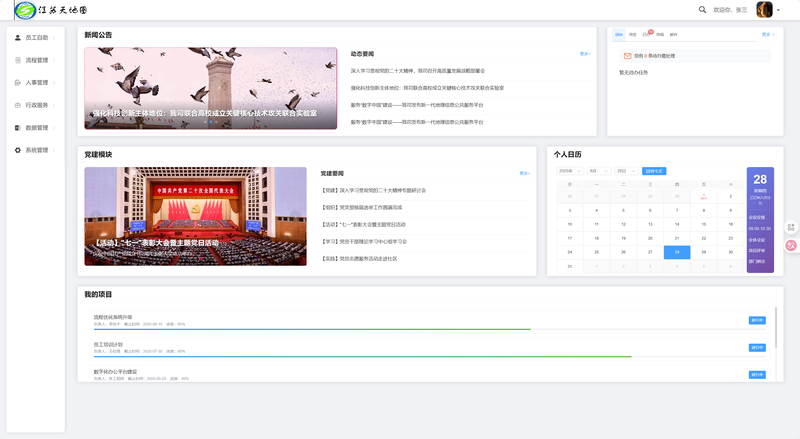Screen dimensions: 800x439
Task: Open the 【组织】 party news item
Action: (362, 208)
